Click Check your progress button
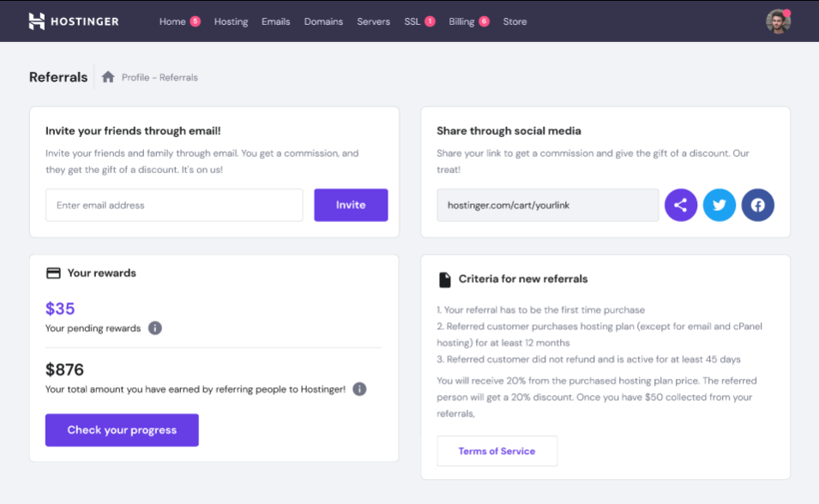 tap(122, 430)
